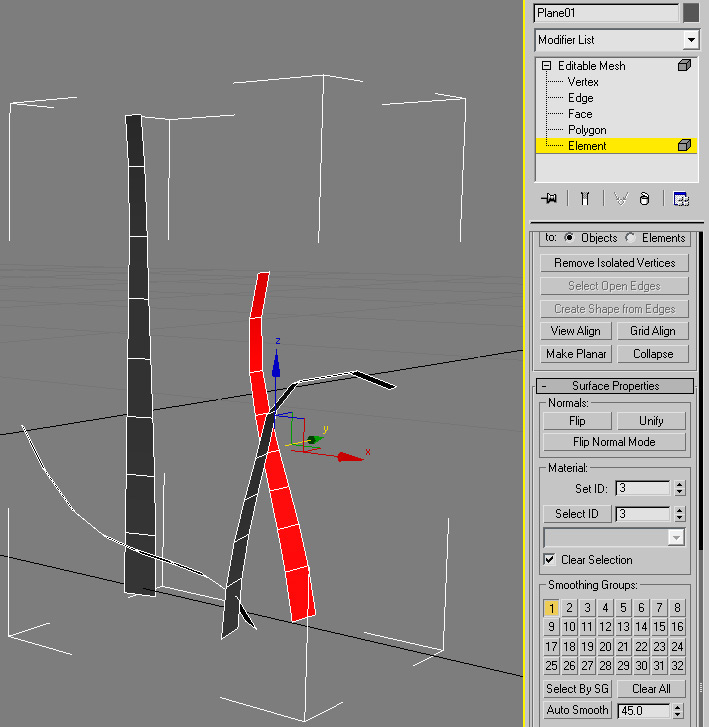The height and width of the screenshot is (727, 709).
Task: Click the Plane01 object name field
Action: pos(607,13)
